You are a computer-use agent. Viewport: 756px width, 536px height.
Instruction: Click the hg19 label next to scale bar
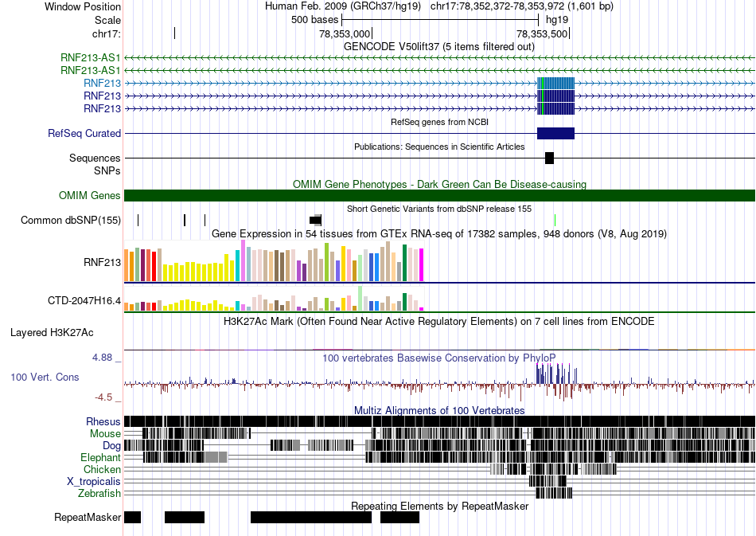(x=557, y=20)
